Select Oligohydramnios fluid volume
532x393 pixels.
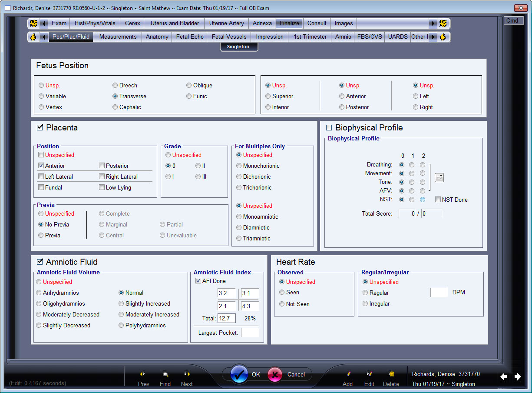click(39, 303)
